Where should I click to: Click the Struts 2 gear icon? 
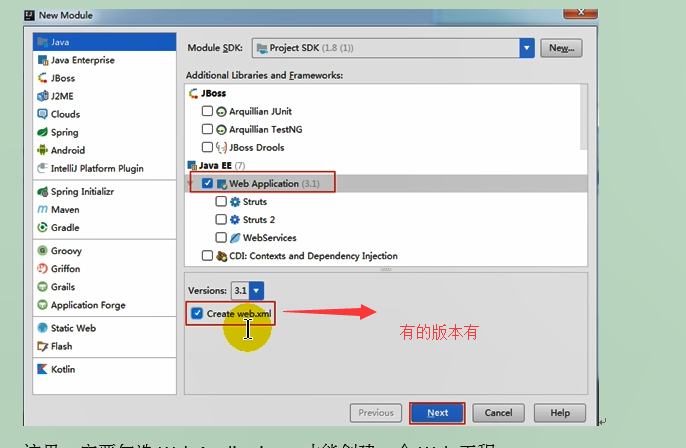(235, 220)
